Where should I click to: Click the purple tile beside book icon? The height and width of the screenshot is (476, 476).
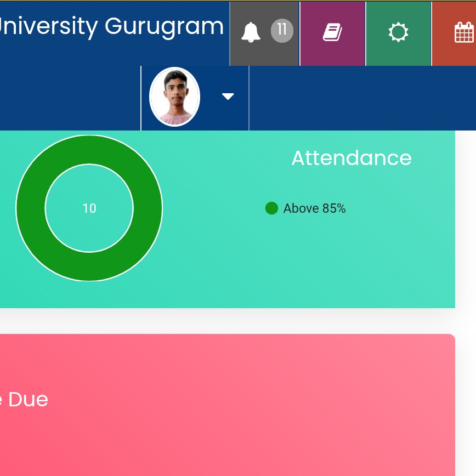(332, 55)
